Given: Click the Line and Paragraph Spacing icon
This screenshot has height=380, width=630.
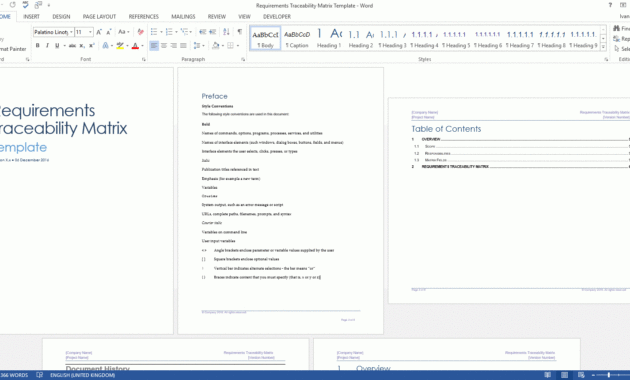Looking at the screenshot, I should [196, 45].
